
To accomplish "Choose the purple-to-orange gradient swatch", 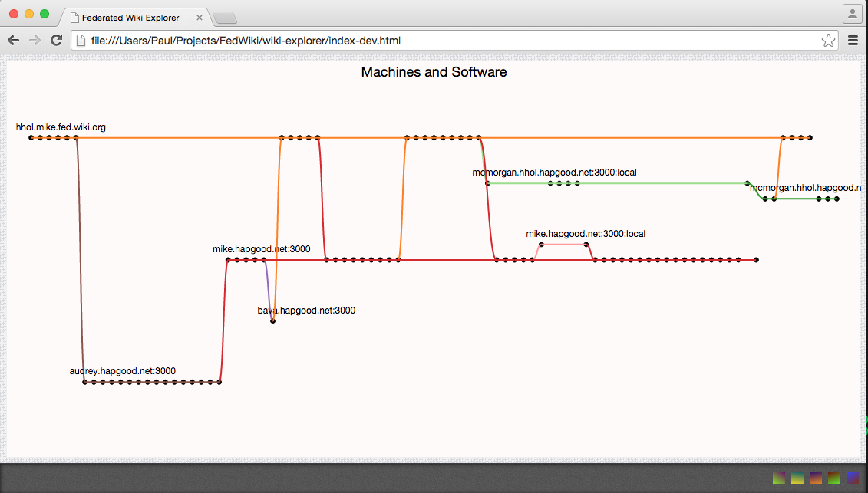I will pyautogui.click(x=815, y=478).
